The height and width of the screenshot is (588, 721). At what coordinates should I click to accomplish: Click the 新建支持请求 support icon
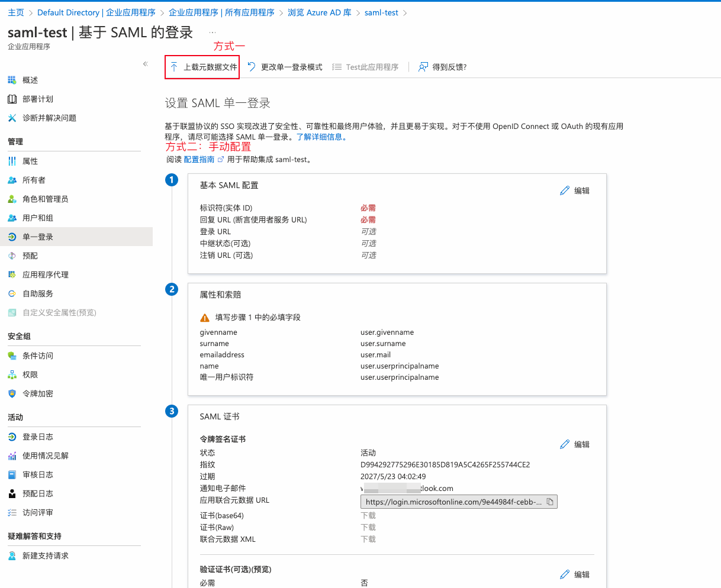click(x=12, y=555)
